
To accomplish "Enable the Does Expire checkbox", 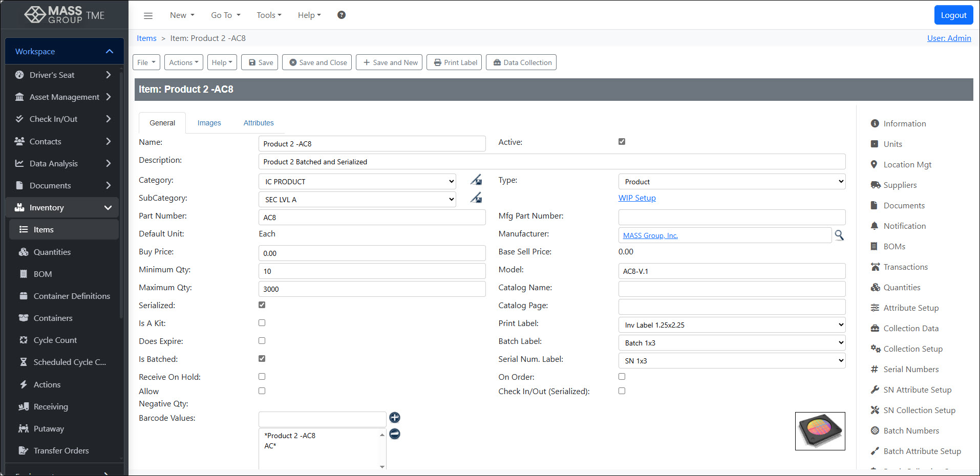I will coord(262,340).
